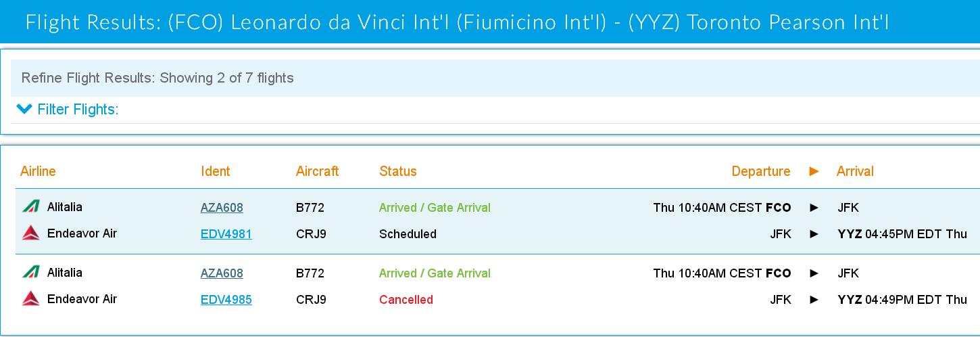Click the red Cancelled status text

pyautogui.click(x=406, y=300)
